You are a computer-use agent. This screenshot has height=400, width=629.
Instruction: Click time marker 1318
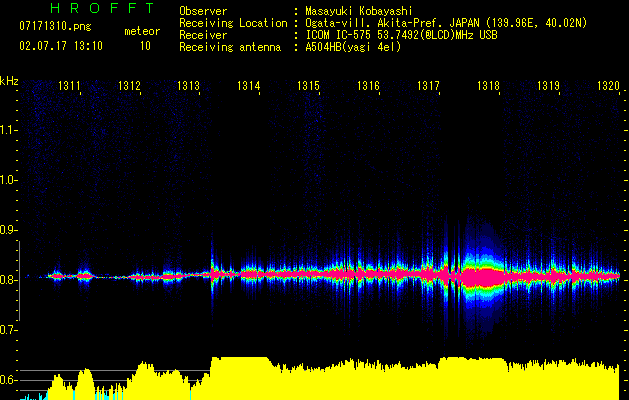[x=488, y=86]
